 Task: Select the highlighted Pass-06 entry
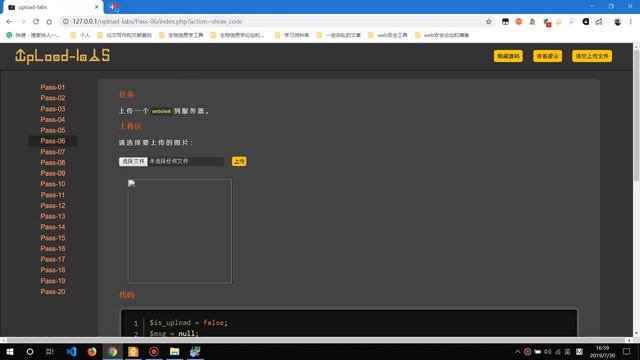point(53,141)
